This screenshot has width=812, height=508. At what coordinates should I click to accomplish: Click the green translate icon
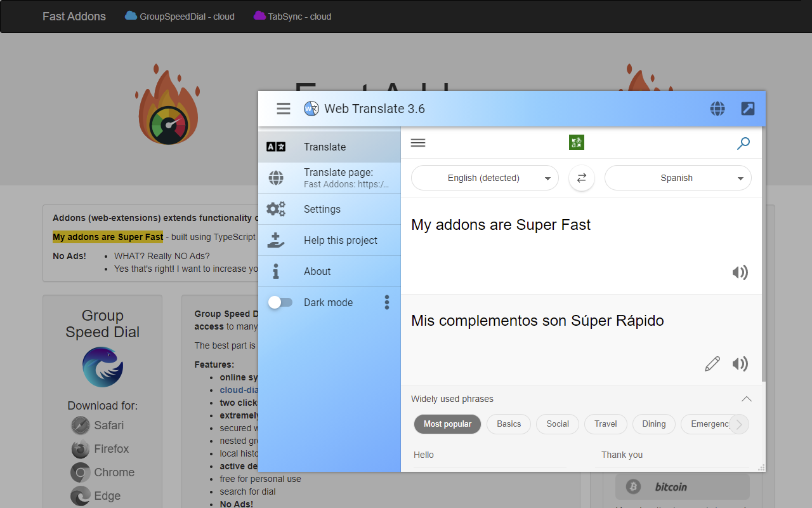pos(576,142)
